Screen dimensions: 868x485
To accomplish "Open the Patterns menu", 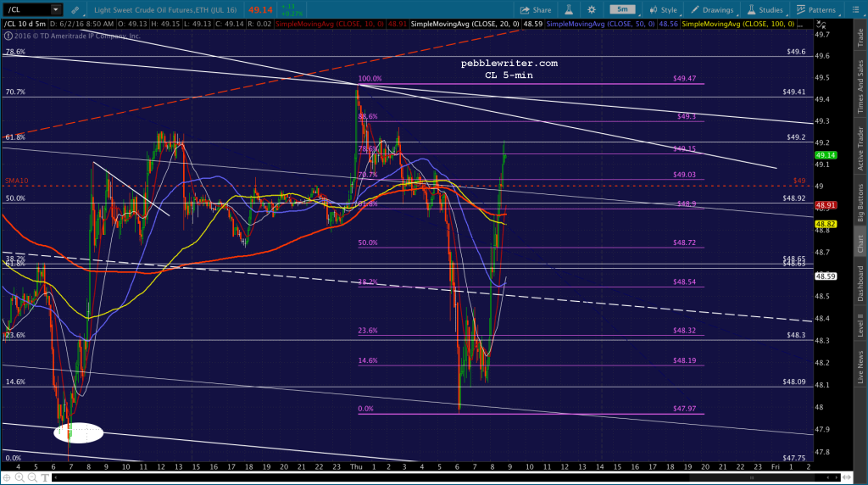I will pos(816,10).
